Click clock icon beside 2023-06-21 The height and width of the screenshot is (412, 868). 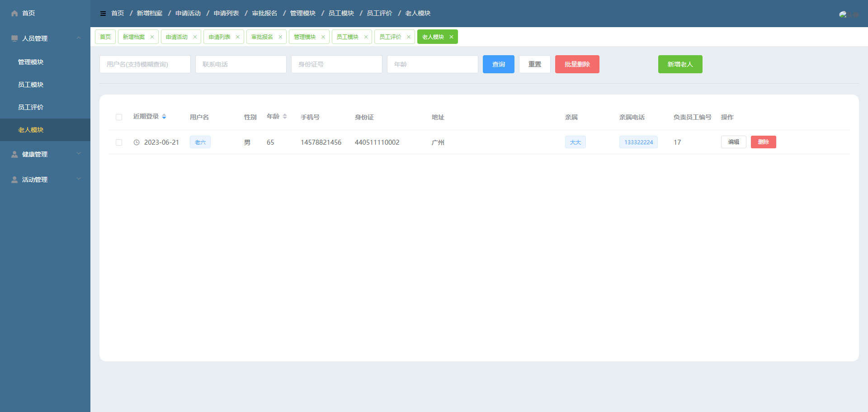click(x=137, y=142)
